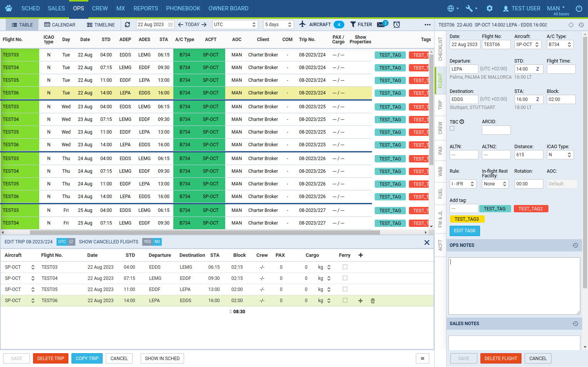The width and height of the screenshot is (588, 367).
Task: Switch trip times to LT
Action: (71, 242)
